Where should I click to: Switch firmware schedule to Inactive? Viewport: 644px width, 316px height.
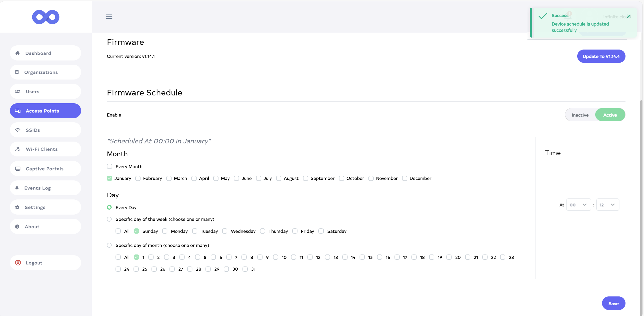(580, 115)
